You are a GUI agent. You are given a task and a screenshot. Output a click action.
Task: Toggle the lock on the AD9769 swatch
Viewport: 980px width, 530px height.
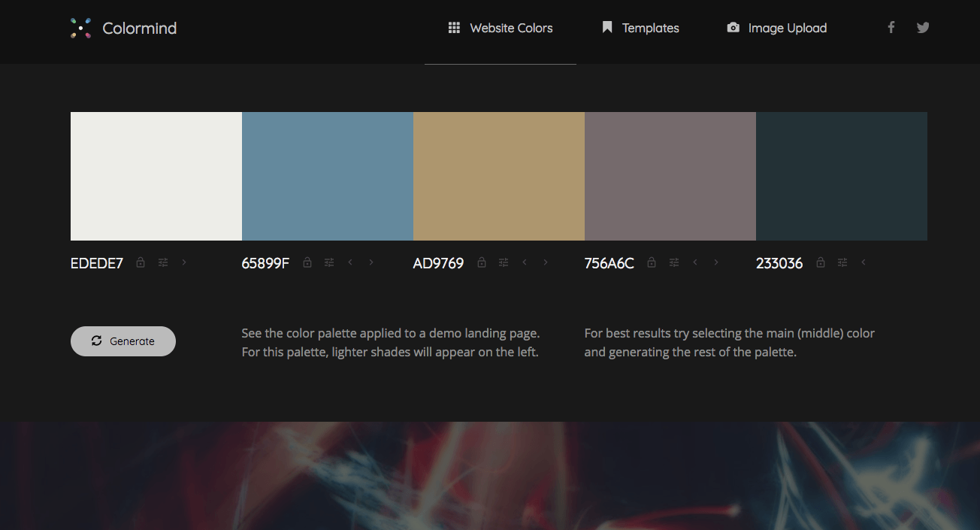click(x=481, y=262)
